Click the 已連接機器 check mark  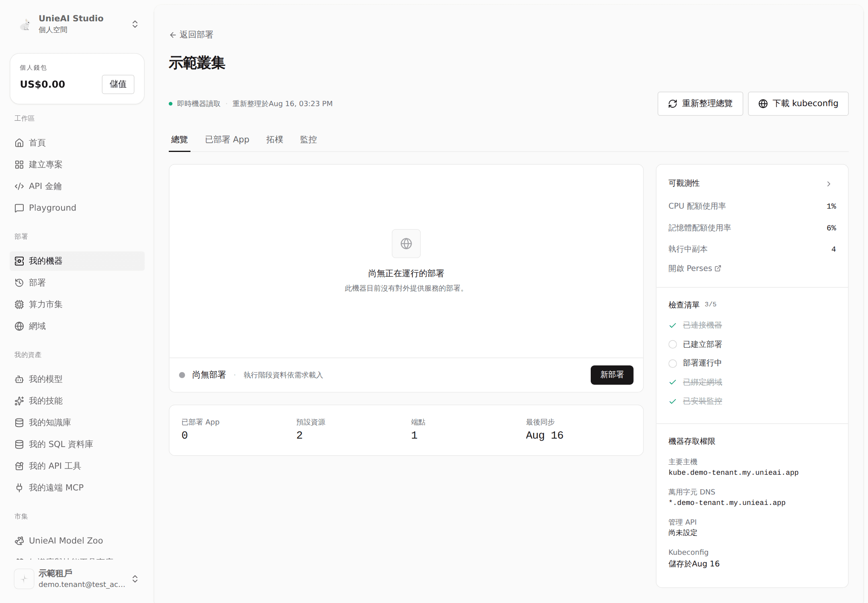tap(673, 325)
